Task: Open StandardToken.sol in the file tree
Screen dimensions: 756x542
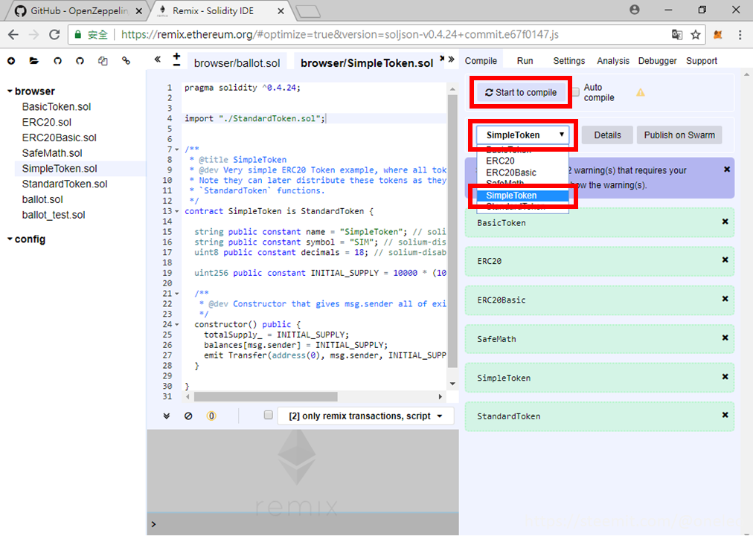Action: pos(65,184)
